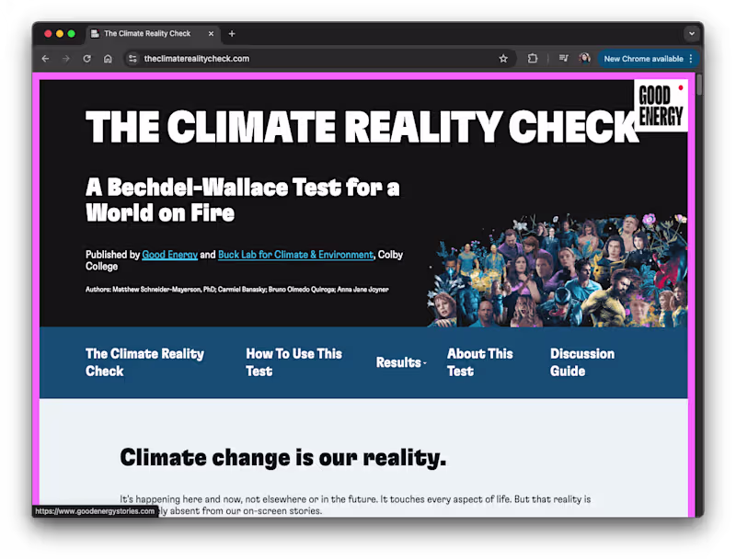Click the Authors line text
The image size is (736, 560).
[x=237, y=290]
